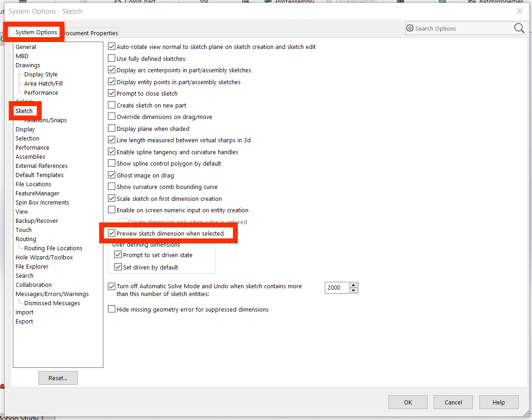The width and height of the screenshot is (532, 420).
Task: Disable Prompt to close sketch
Action: coord(111,93)
